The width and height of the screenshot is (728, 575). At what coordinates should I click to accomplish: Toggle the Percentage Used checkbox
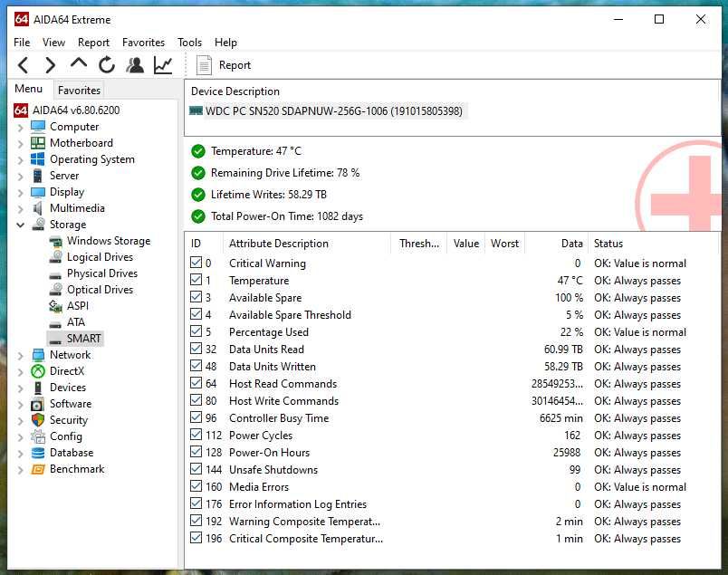(196, 331)
